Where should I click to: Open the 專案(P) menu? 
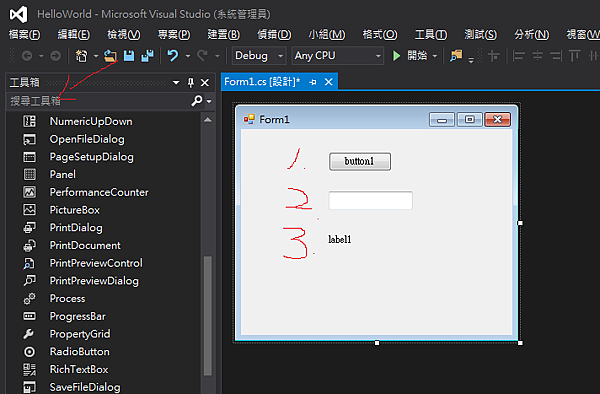pos(174,35)
